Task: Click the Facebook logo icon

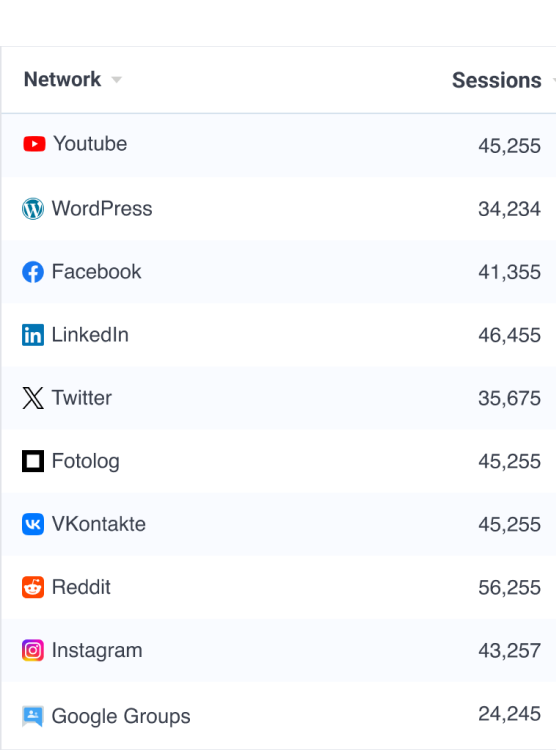Action: 33,272
